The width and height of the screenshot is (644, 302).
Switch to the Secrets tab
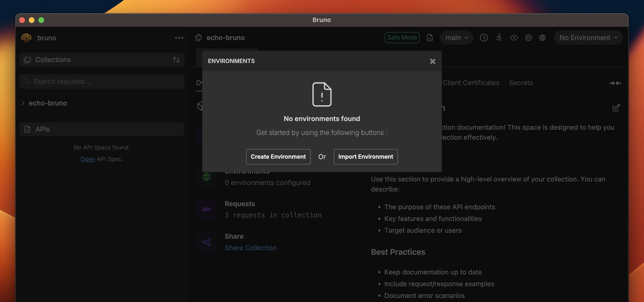tap(521, 82)
